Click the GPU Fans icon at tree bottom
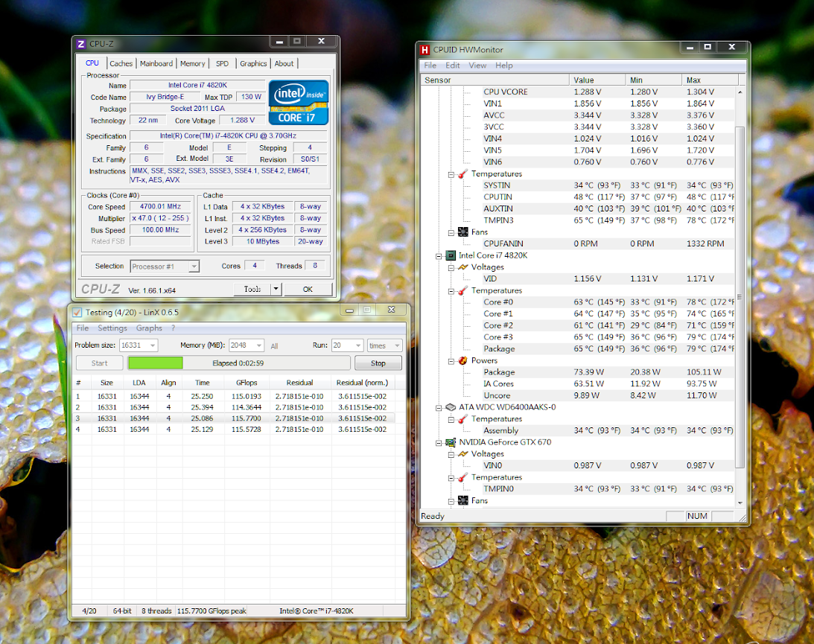The width and height of the screenshot is (814, 644). click(x=463, y=501)
